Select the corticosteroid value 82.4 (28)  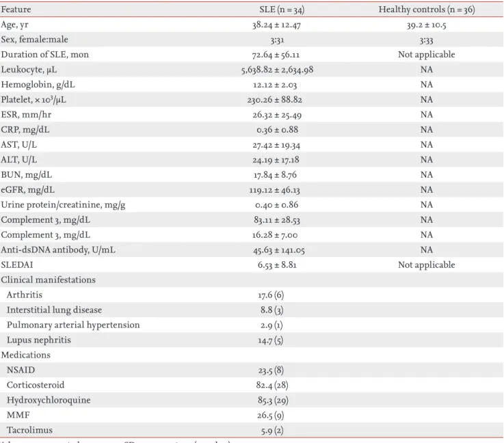[272, 385]
